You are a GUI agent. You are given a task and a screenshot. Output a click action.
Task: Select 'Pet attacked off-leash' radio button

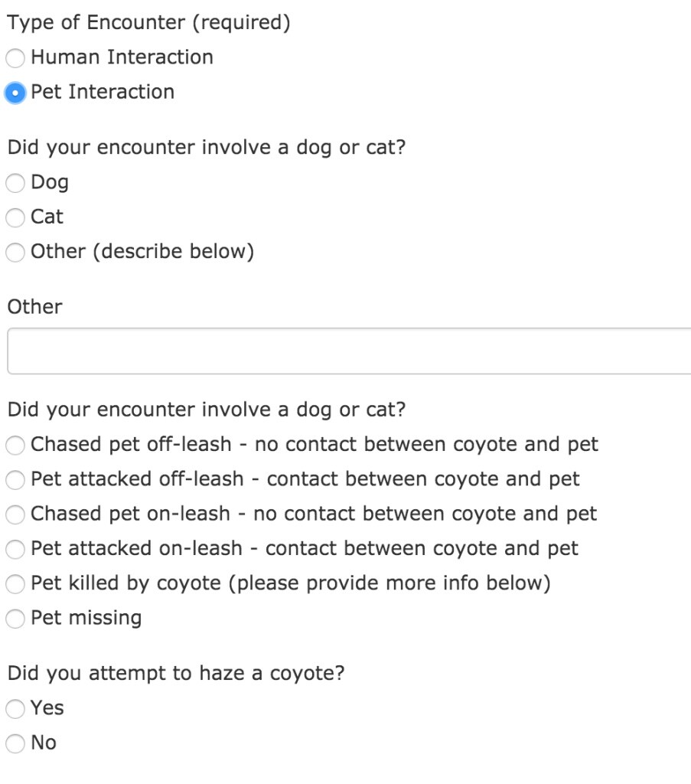click(15, 480)
